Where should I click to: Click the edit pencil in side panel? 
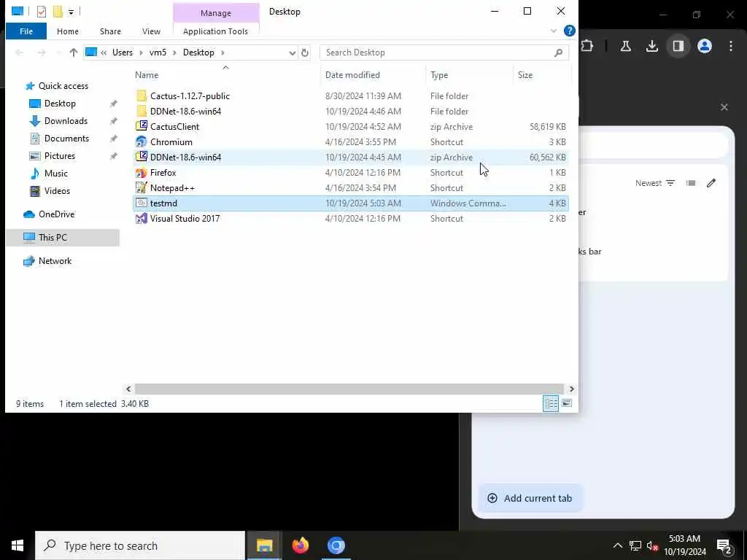711,183
